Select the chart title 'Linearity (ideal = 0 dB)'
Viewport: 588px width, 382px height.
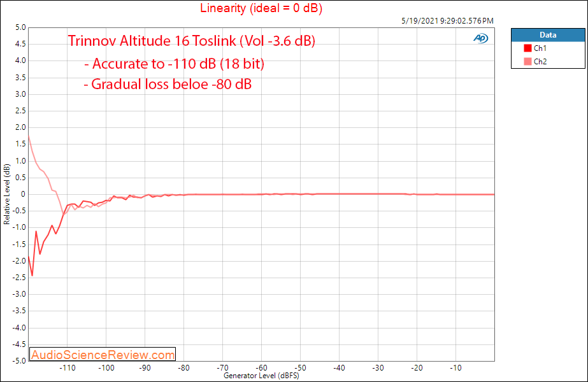261,8
